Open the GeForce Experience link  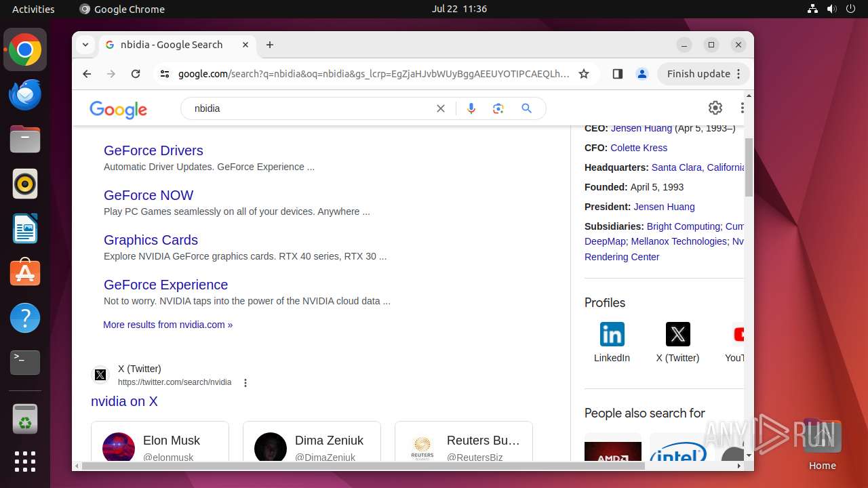pos(165,285)
